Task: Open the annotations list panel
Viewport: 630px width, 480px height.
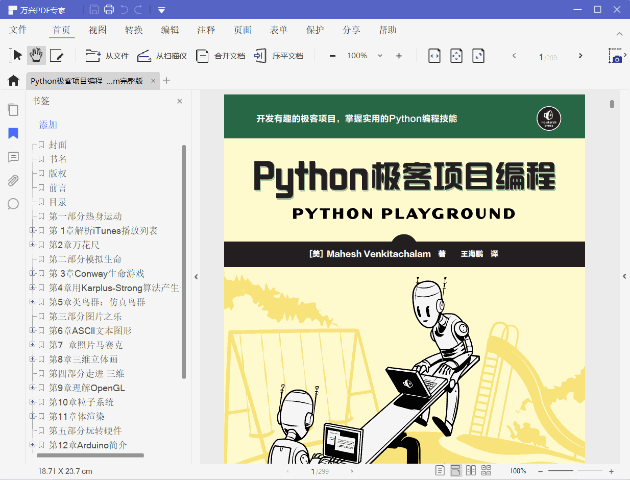Action: 13,157
